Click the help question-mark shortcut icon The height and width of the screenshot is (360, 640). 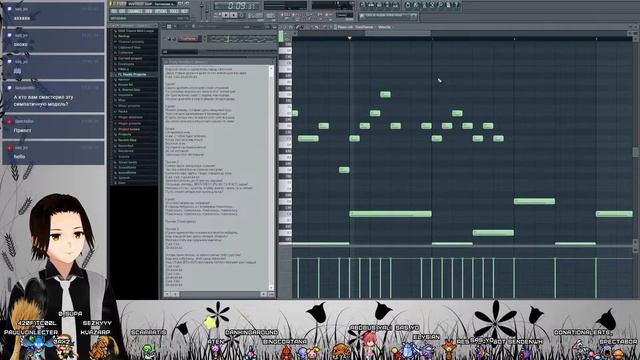[456, 5]
